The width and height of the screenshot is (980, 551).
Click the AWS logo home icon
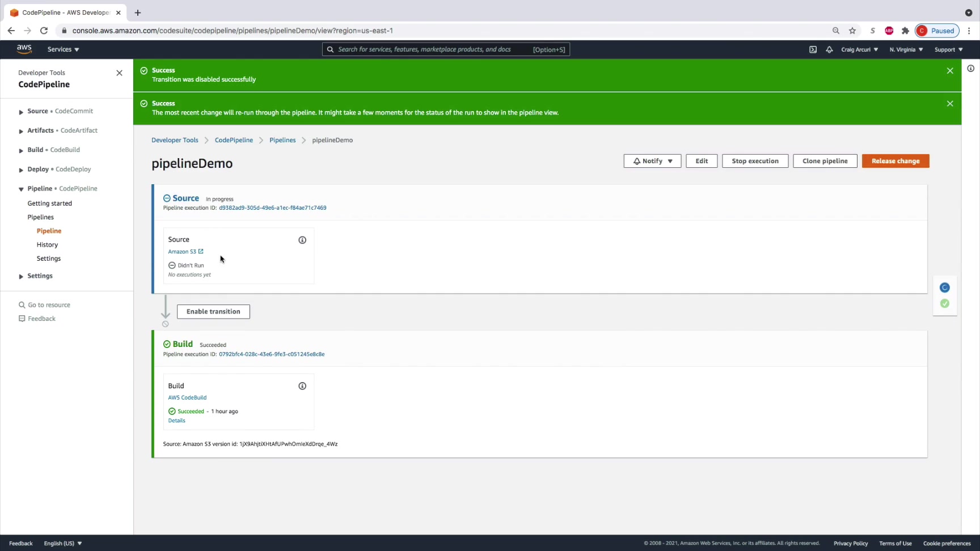24,49
